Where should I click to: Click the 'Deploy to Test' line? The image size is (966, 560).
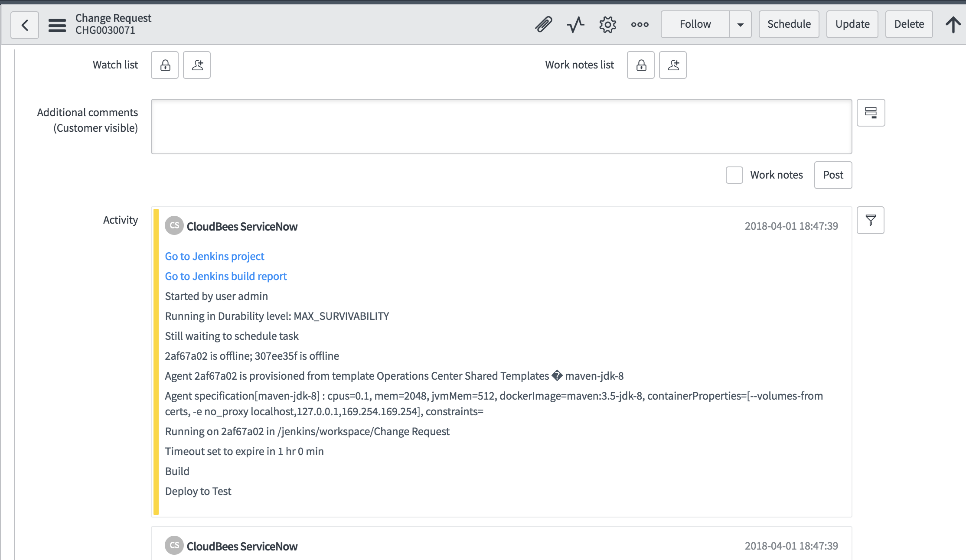(198, 491)
